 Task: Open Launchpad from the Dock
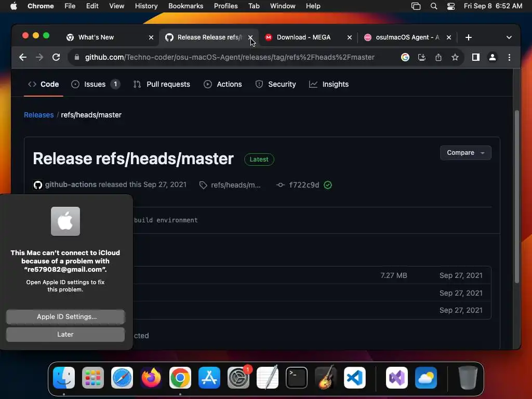pyautogui.click(x=93, y=378)
